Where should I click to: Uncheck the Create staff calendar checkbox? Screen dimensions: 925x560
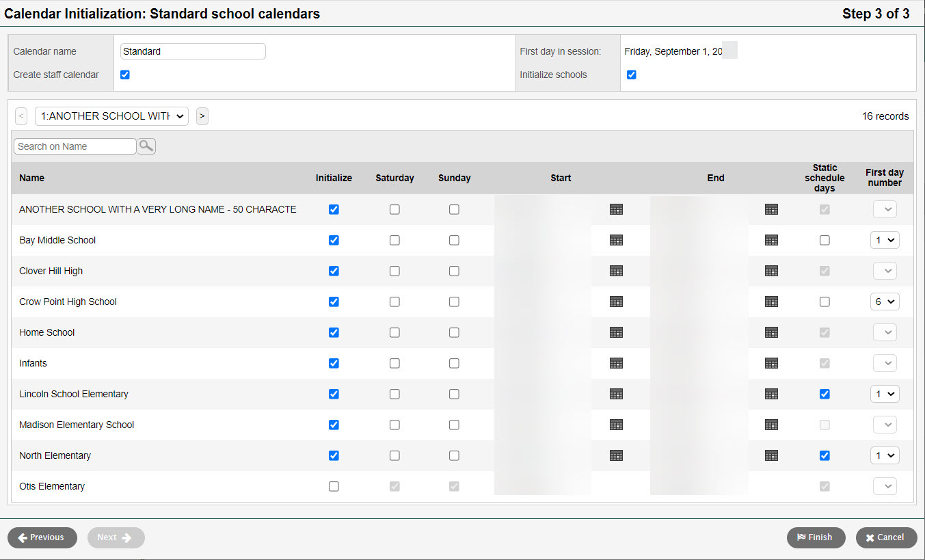coord(125,75)
